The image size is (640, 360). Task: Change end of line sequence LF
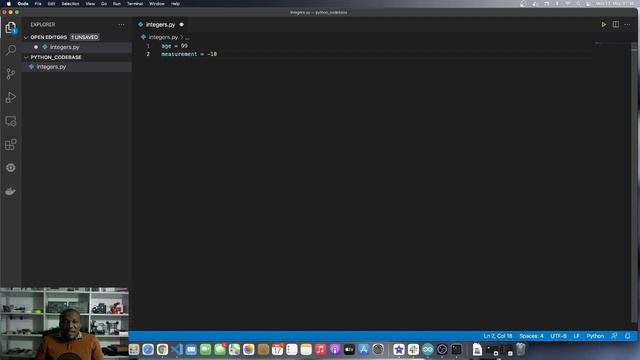[x=576, y=336]
